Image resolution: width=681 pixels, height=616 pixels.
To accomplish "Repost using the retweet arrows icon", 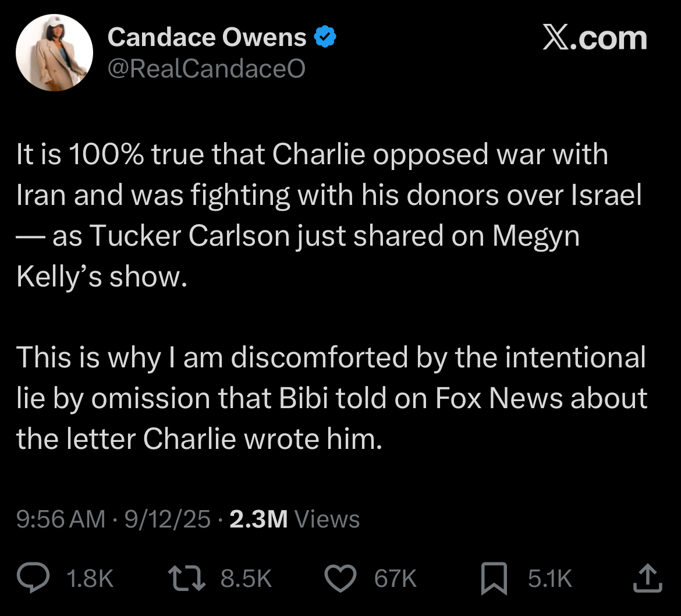I will click(x=187, y=578).
